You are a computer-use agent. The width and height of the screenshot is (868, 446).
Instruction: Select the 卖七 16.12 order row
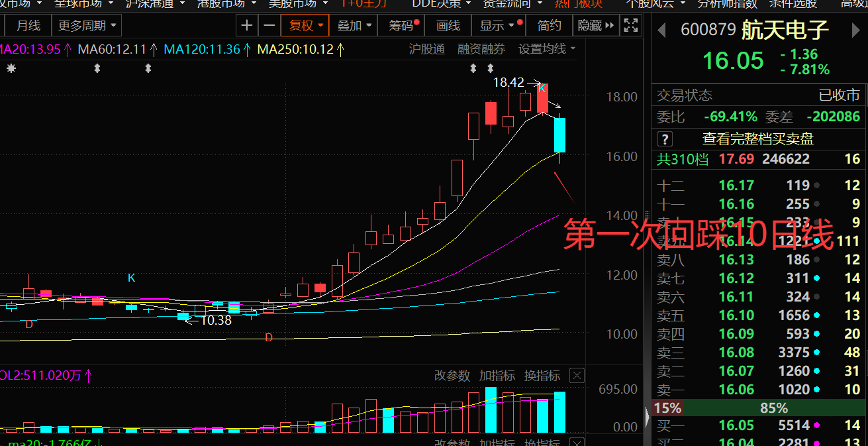pos(758,278)
